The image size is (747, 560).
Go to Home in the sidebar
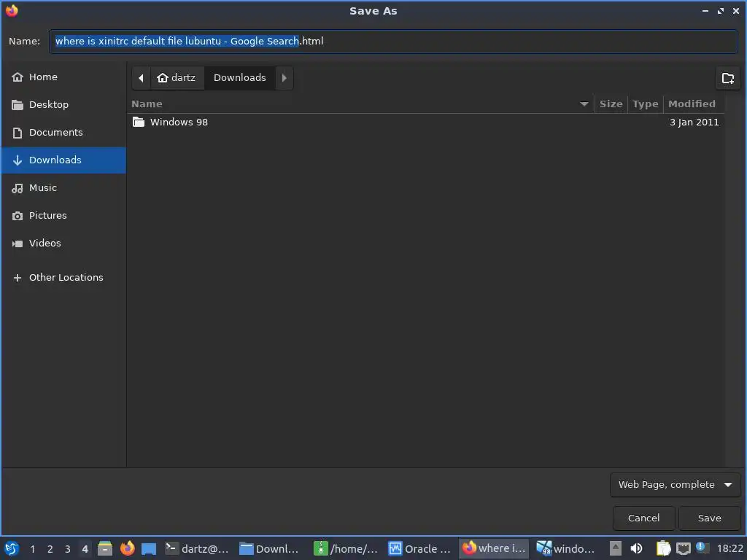click(64, 77)
